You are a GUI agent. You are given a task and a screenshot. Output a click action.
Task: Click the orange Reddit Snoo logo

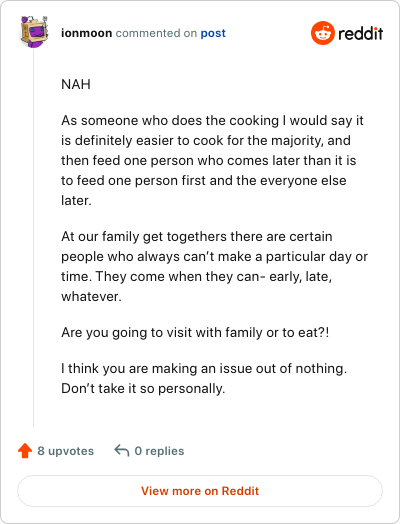click(x=323, y=33)
